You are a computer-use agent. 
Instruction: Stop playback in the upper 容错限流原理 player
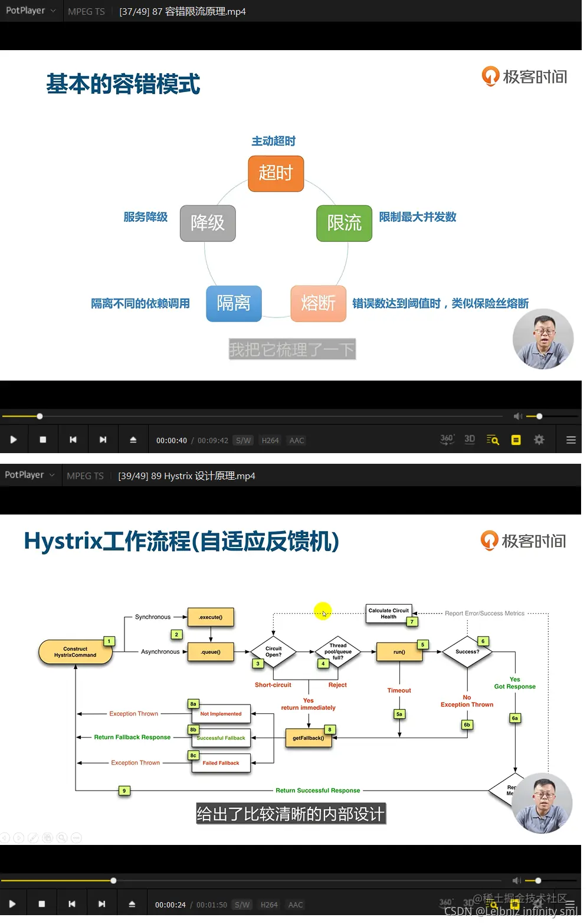pyautogui.click(x=42, y=440)
